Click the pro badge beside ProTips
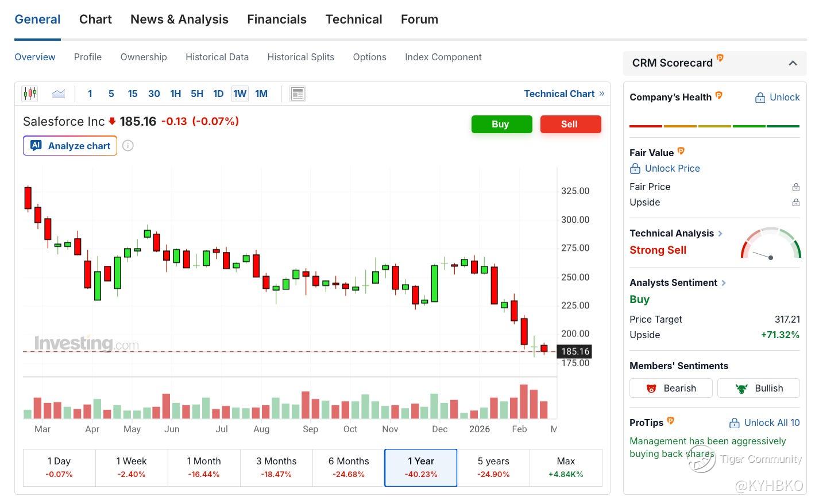Viewport: 819px width, 504px height. [x=670, y=421]
